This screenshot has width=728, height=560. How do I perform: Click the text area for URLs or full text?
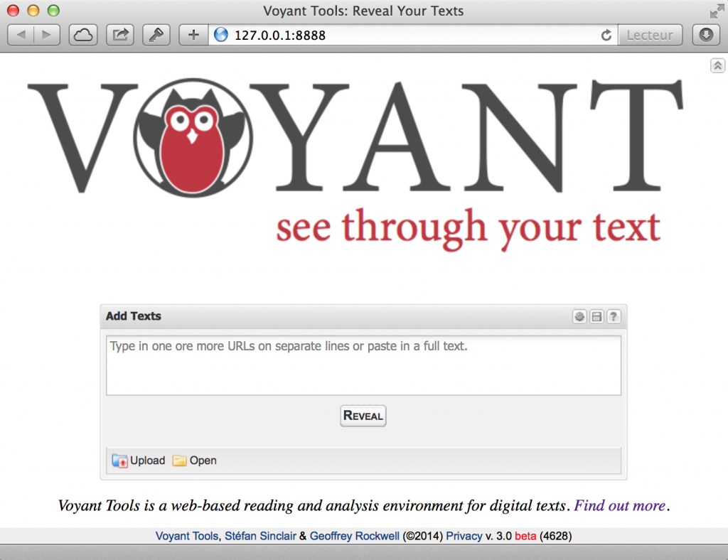pos(363,365)
